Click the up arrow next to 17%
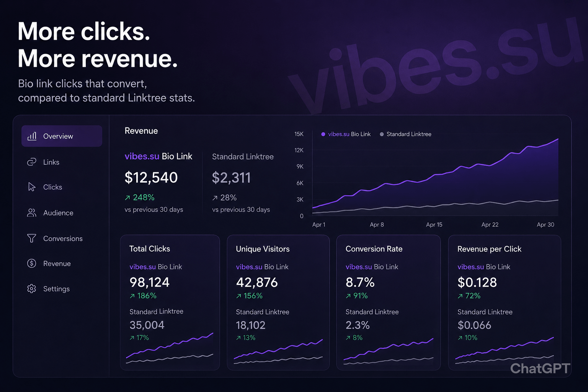 coord(132,338)
